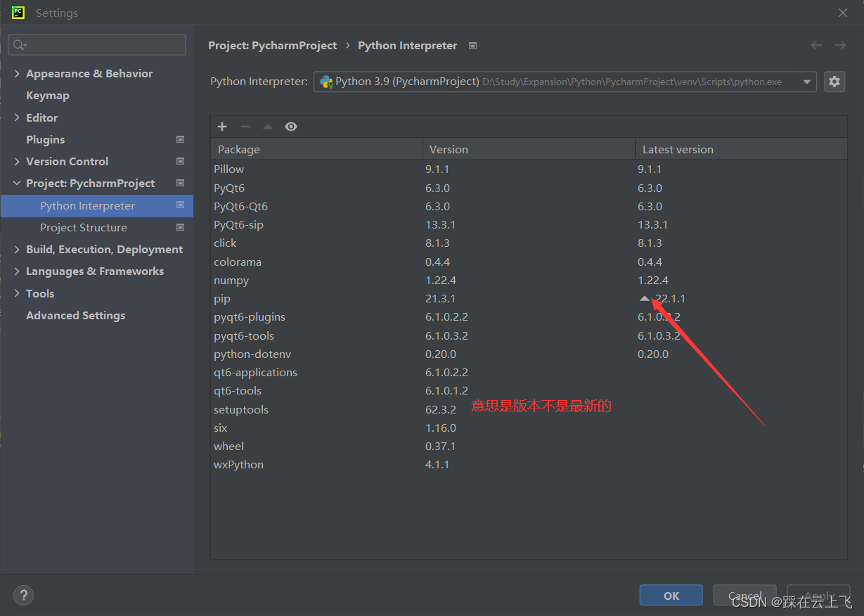Screen dimensions: 864x616
Task: Click the add package plus icon
Action: [222, 127]
